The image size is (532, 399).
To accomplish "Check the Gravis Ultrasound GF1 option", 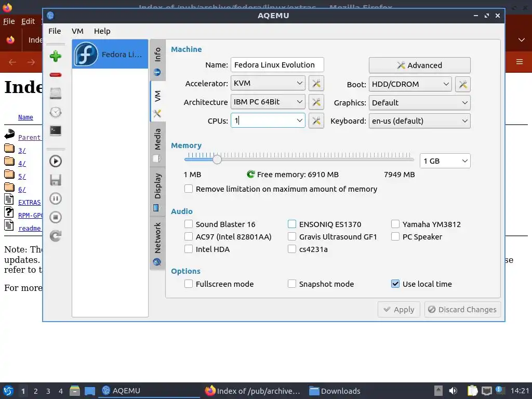I will (x=292, y=236).
